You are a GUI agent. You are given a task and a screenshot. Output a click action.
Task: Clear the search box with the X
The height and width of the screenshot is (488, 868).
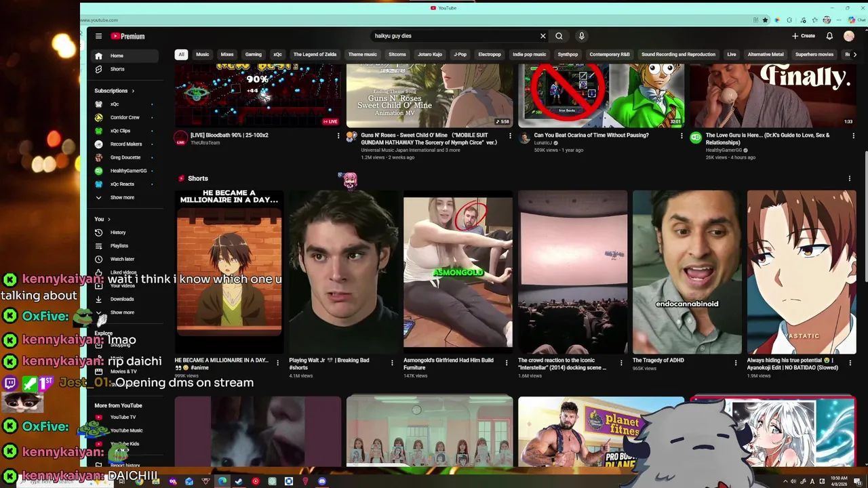pyautogui.click(x=542, y=36)
